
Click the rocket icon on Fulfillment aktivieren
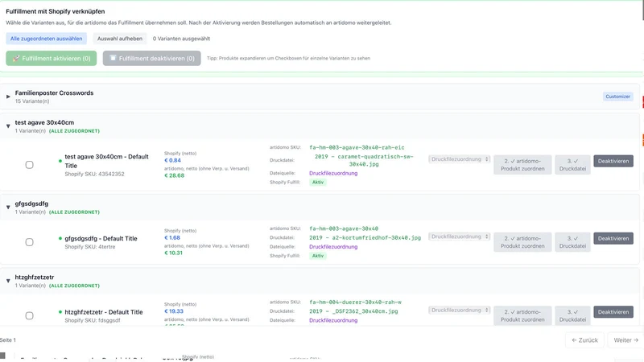pyautogui.click(x=16, y=58)
